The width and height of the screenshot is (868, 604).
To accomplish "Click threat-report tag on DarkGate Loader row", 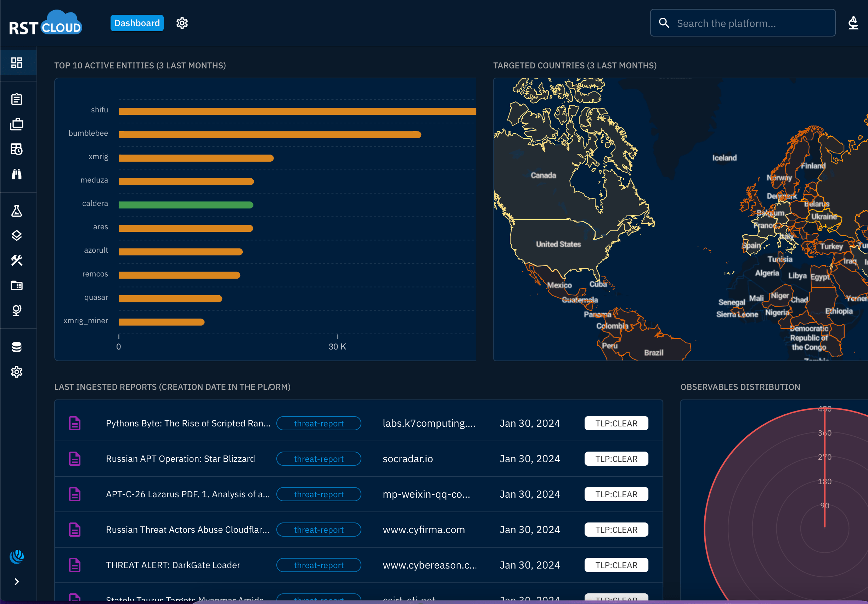I will tap(319, 565).
